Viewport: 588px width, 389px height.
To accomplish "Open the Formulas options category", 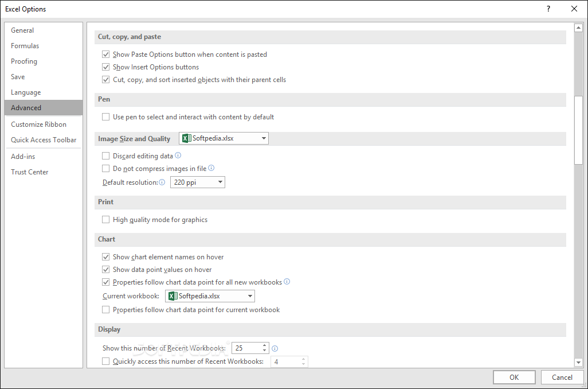I will [x=44, y=46].
